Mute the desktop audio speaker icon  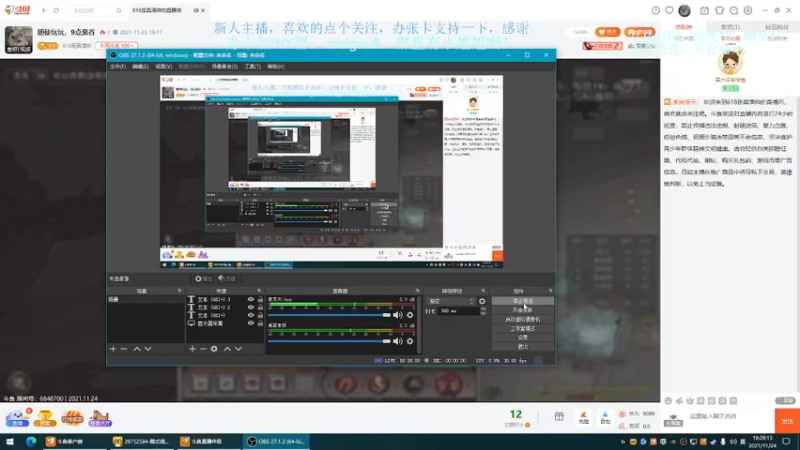coord(398,341)
